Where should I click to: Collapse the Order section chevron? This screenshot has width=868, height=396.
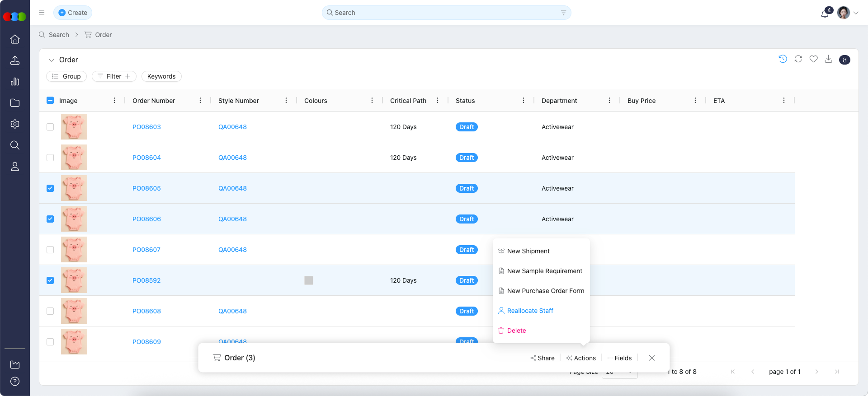(x=52, y=60)
